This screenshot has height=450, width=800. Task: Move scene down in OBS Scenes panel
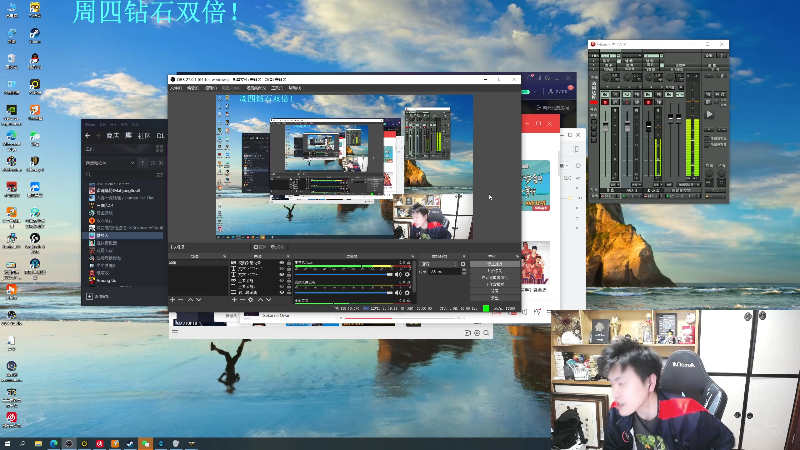(198, 299)
